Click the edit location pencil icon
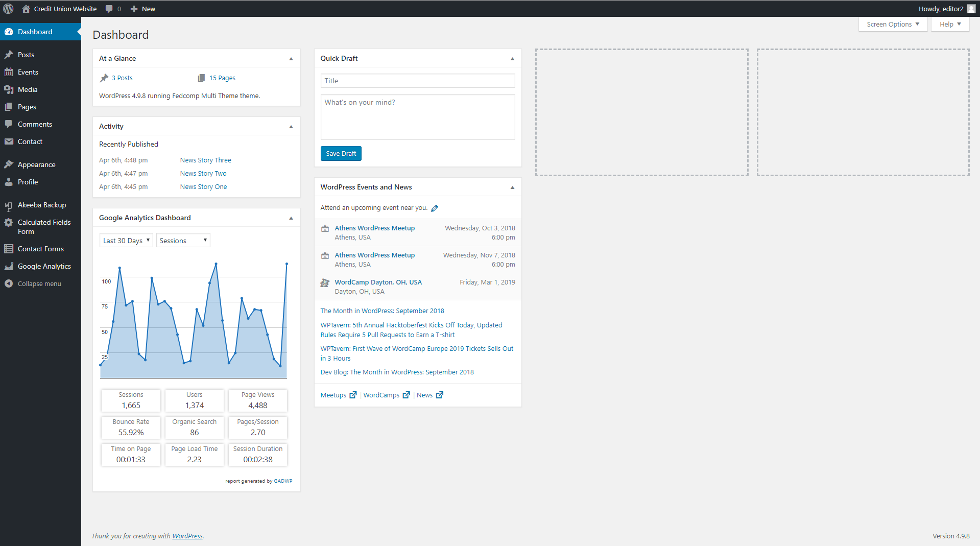980x546 pixels. tap(435, 208)
